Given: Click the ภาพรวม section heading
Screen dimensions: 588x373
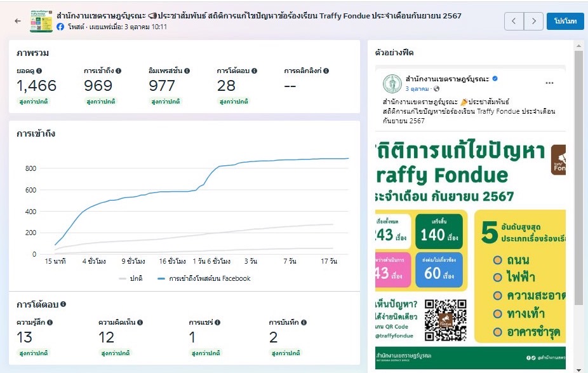Looking at the screenshot, I should click(x=32, y=53).
